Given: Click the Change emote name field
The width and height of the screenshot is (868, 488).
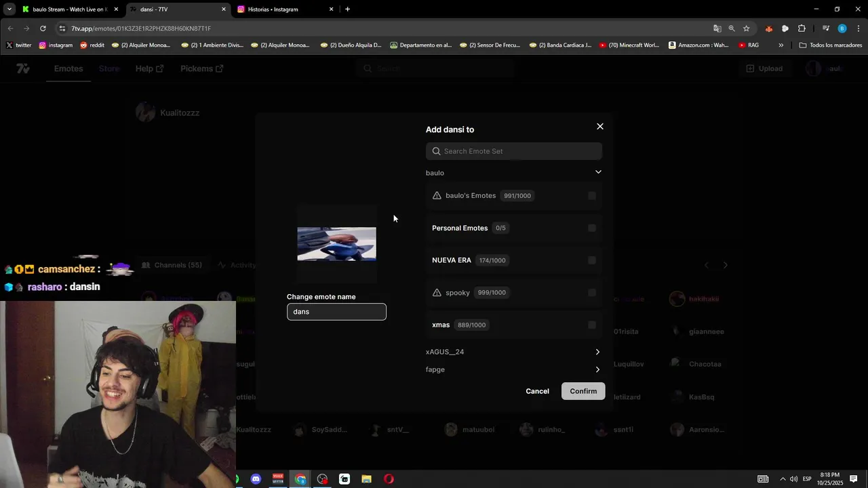Looking at the screenshot, I should pyautogui.click(x=336, y=312).
